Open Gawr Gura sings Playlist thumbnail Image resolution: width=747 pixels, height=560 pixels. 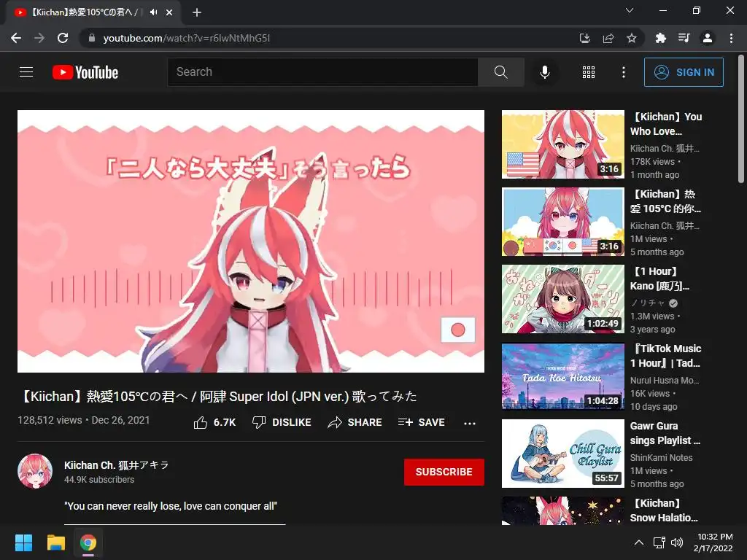click(563, 454)
